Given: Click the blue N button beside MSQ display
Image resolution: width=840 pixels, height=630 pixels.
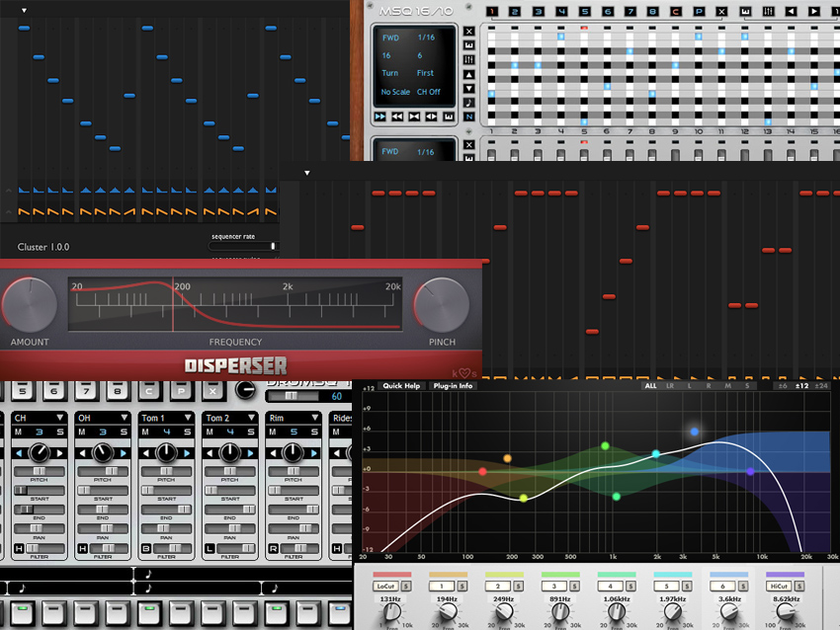Looking at the screenshot, I should coord(468,117).
